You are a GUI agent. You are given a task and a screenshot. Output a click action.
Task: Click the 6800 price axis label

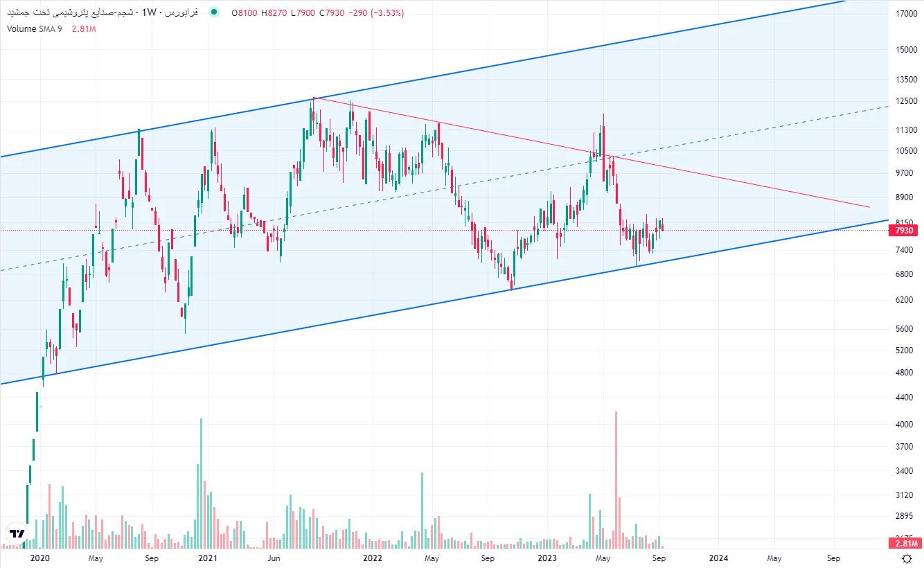point(906,274)
